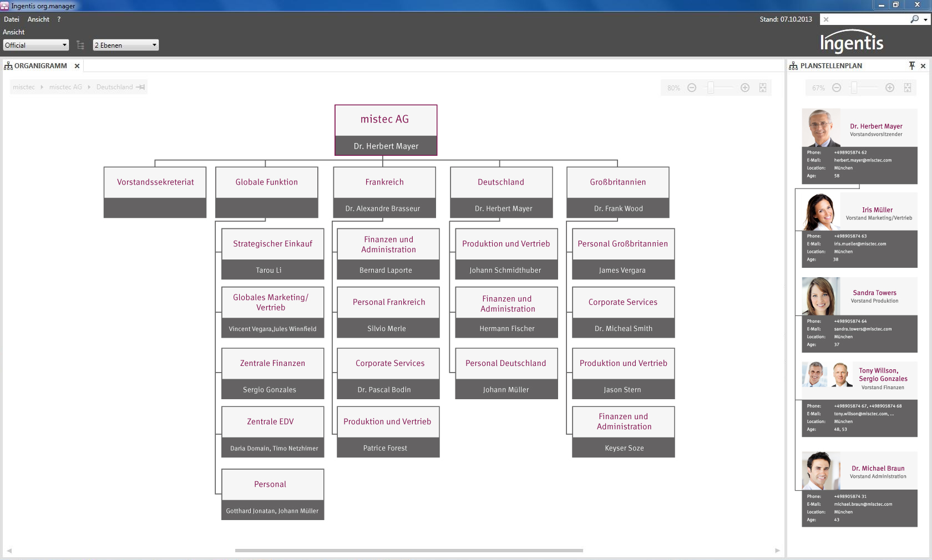
Task: Zoom out the Organigramm view
Action: pyautogui.click(x=692, y=88)
